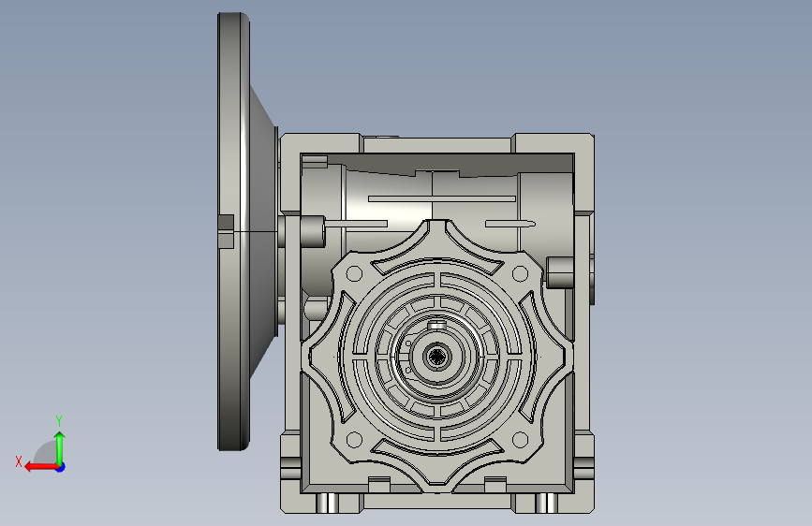The height and width of the screenshot is (526, 812).
Task: Select the conical neck behind the motor flange
Action: click(x=263, y=231)
